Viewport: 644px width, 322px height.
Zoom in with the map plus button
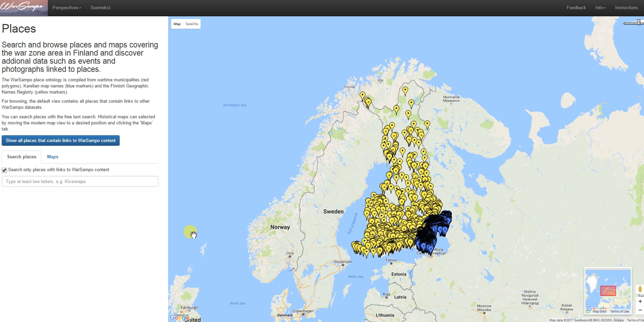(x=640, y=301)
